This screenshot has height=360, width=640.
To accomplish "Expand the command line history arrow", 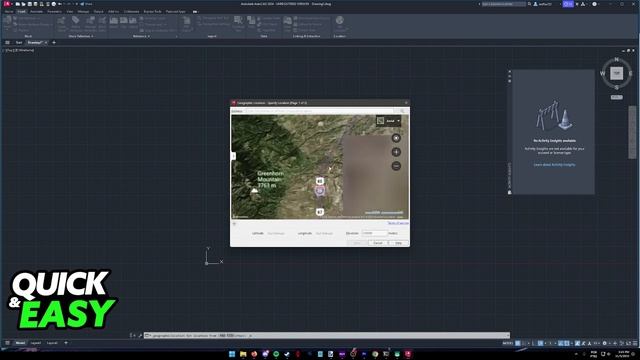I will [x=508, y=336].
